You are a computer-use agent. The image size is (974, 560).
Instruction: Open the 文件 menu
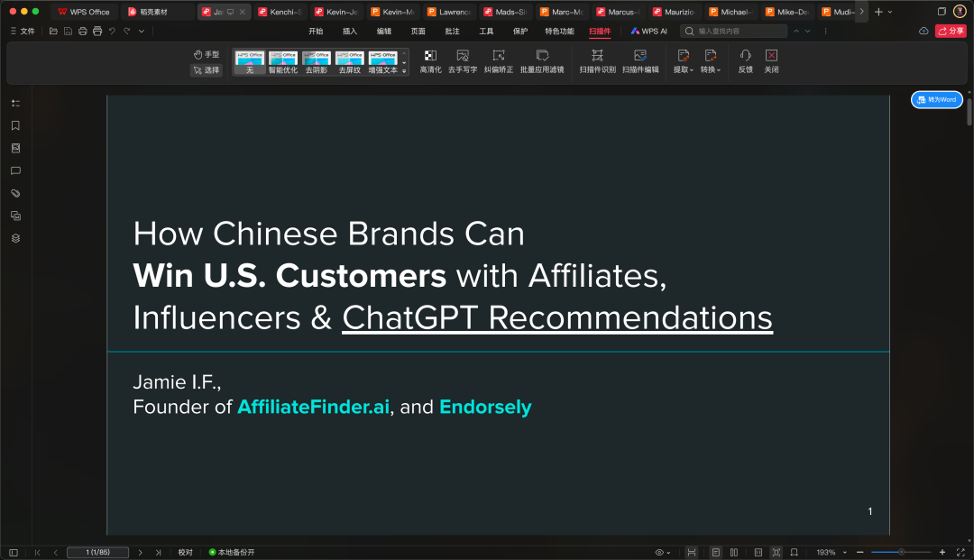pos(23,31)
